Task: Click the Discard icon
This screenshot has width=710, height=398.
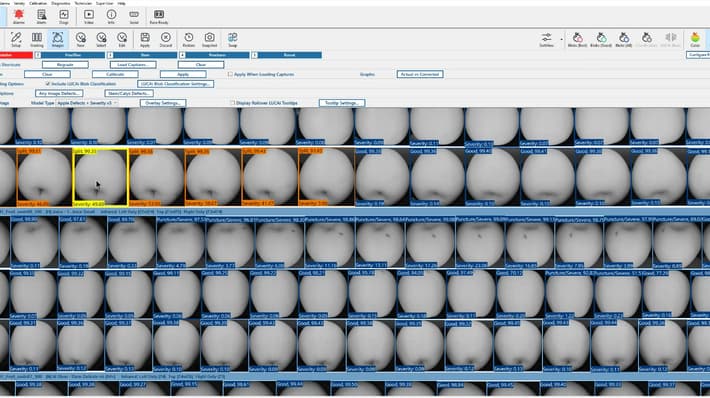Action: (166, 39)
